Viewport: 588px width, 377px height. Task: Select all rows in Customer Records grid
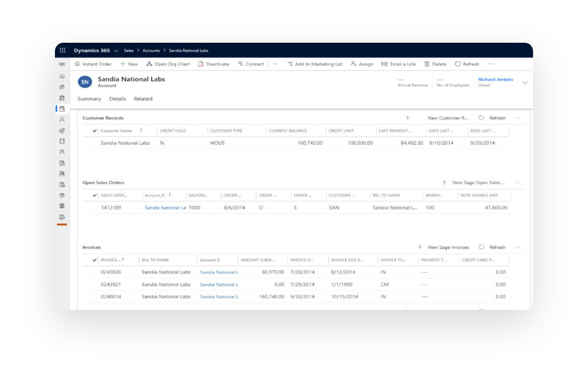coord(95,131)
